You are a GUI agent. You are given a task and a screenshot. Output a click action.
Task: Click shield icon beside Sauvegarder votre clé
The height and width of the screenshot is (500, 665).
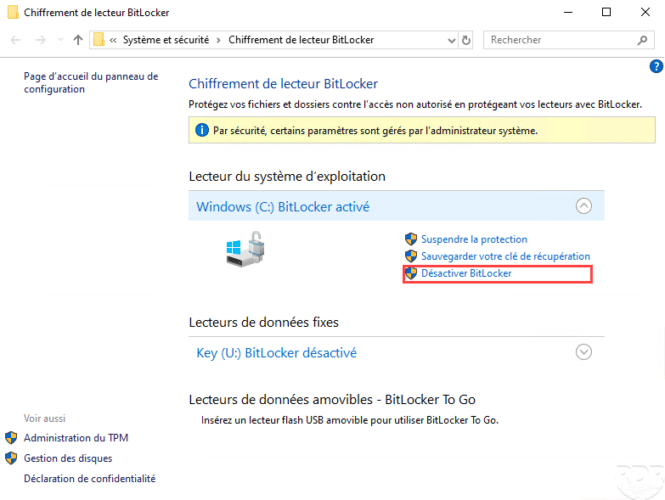tap(411, 256)
